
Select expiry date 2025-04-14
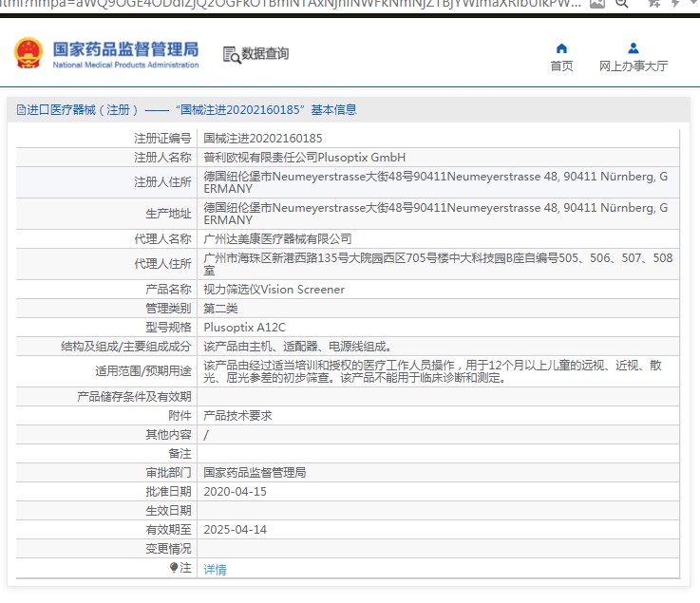pyautogui.click(x=235, y=529)
